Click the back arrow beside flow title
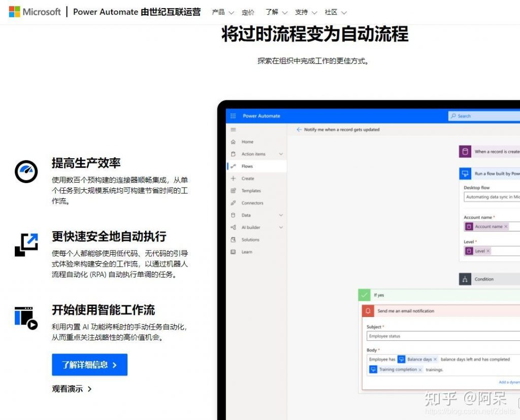The width and height of the screenshot is (520, 420). pos(300,129)
